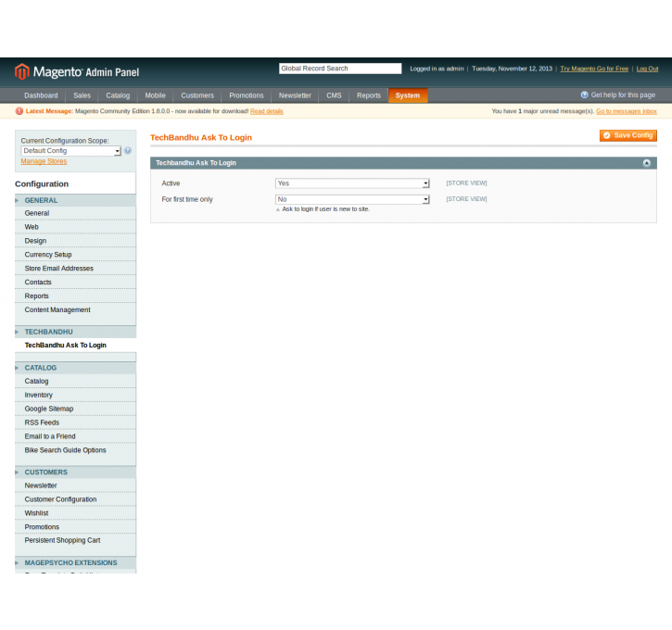Open the Newsletter top menu
Image resolution: width=672 pixels, height=630 pixels.
(x=295, y=95)
